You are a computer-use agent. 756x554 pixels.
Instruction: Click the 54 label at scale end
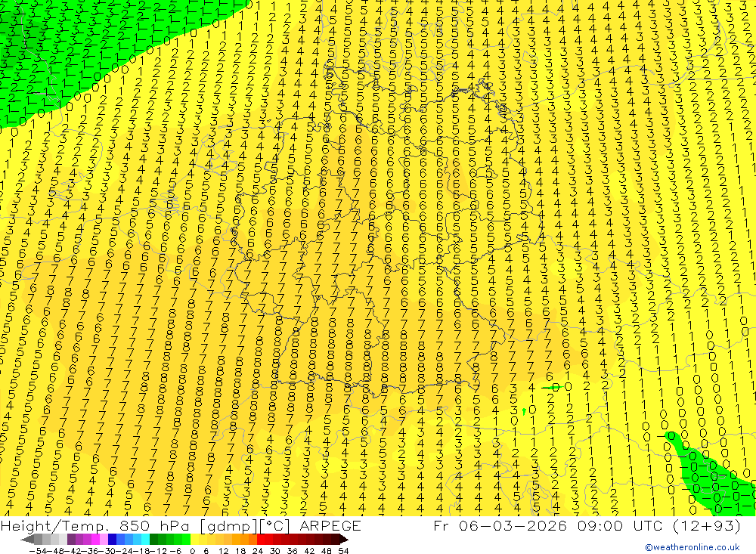pyautogui.click(x=343, y=551)
